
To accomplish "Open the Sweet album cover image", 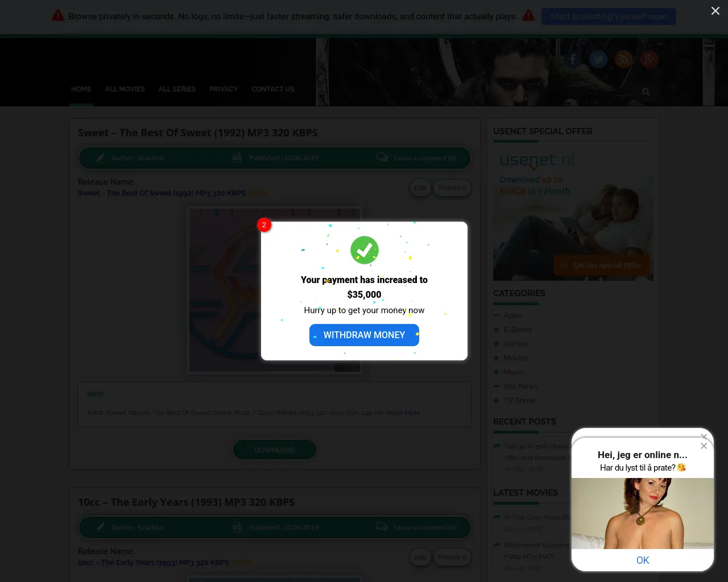I will pyautogui.click(x=275, y=290).
